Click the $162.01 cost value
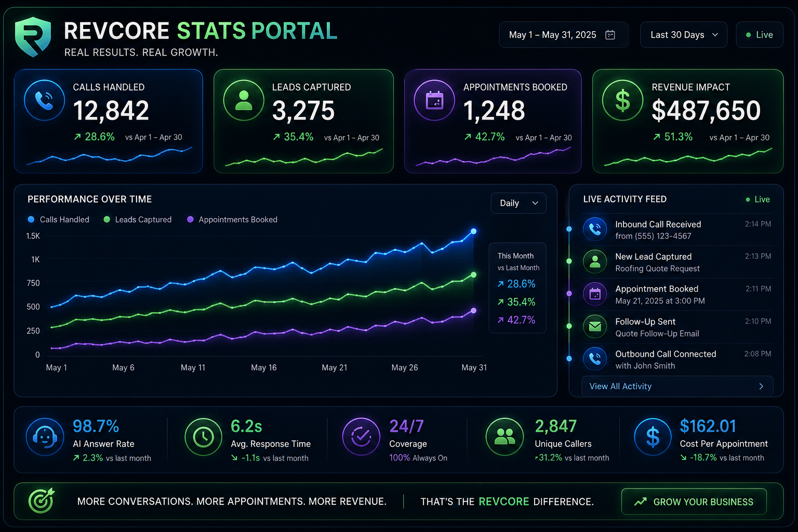798x532 pixels. tap(708, 427)
